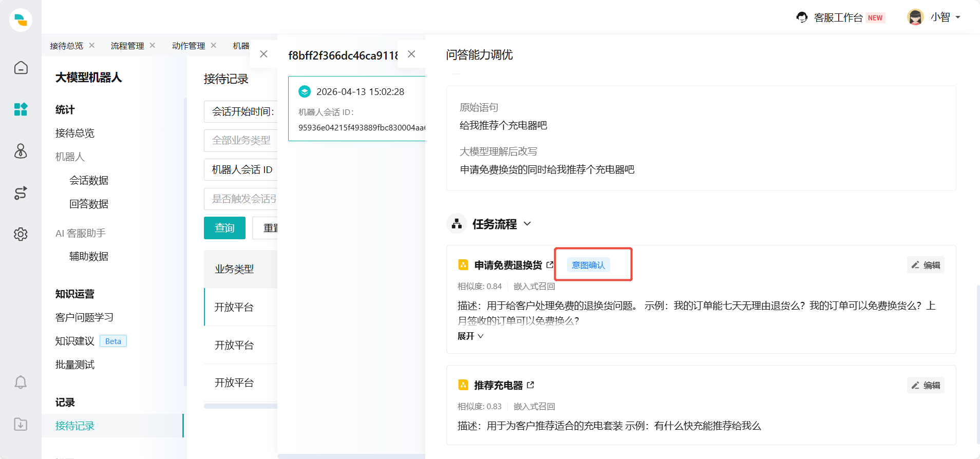Image resolution: width=980 pixels, height=459 pixels.
Task: Edit the 推荐充电器 task
Action: [x=926, y=385]
